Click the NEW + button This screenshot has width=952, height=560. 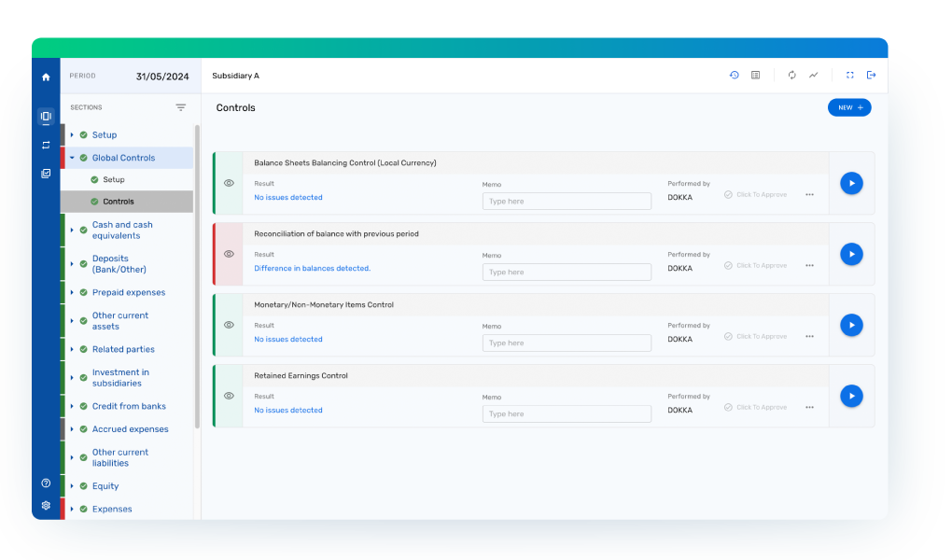coord(848,107)
